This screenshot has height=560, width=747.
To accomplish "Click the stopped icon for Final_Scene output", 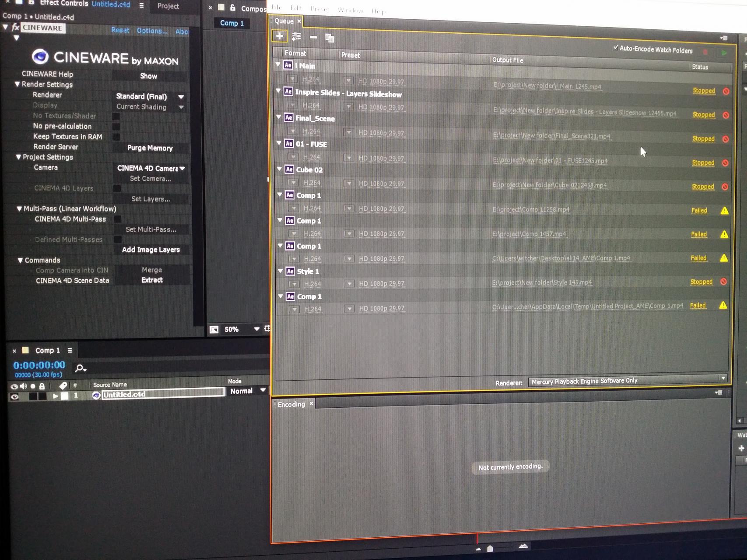I will pyautogui.click(x=726, y=139).
